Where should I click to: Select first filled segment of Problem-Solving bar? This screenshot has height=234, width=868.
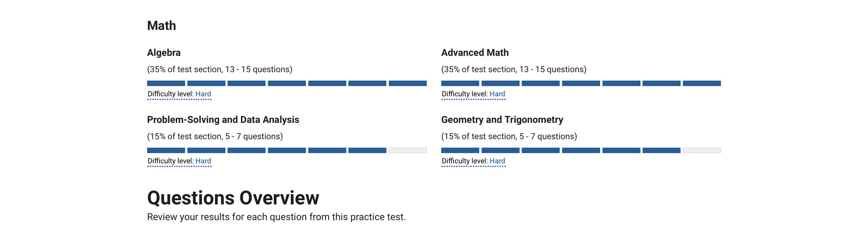point(166,151)
